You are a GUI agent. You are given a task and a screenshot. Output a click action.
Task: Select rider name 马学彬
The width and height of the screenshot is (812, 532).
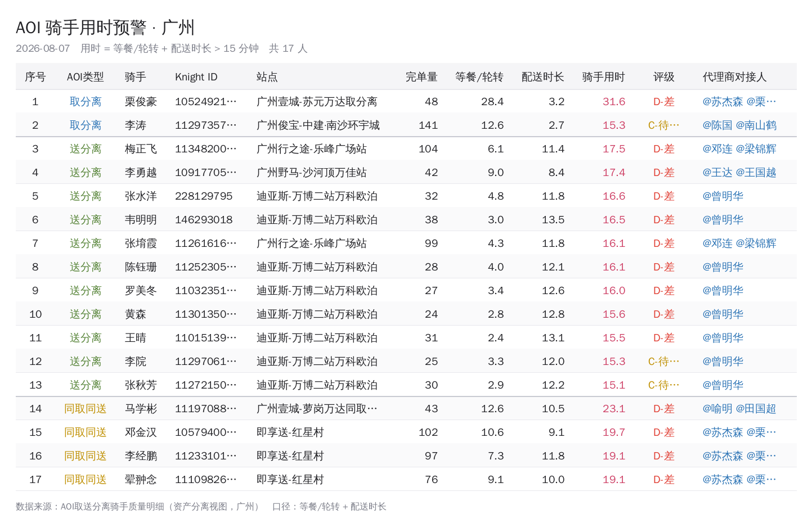pos(141,409)
